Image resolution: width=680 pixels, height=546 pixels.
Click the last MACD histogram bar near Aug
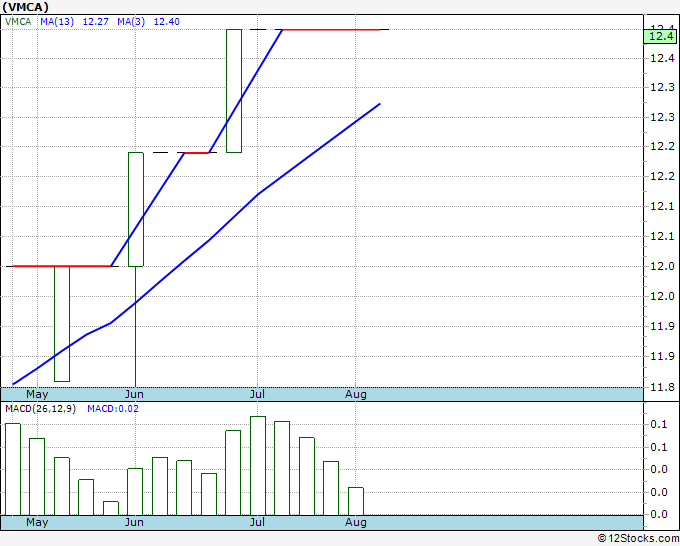[x=356, y=501]
